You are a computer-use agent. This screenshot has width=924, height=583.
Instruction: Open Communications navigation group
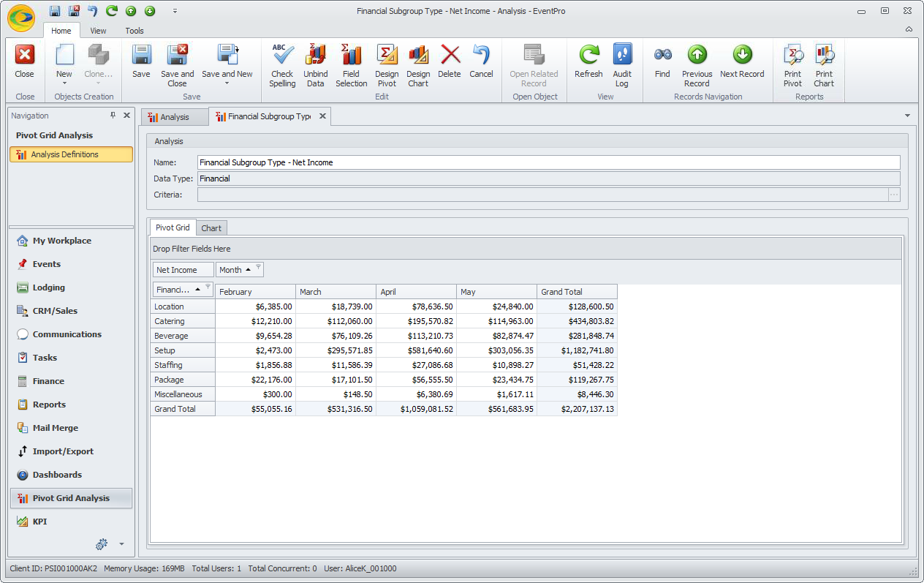coord(71,334)
